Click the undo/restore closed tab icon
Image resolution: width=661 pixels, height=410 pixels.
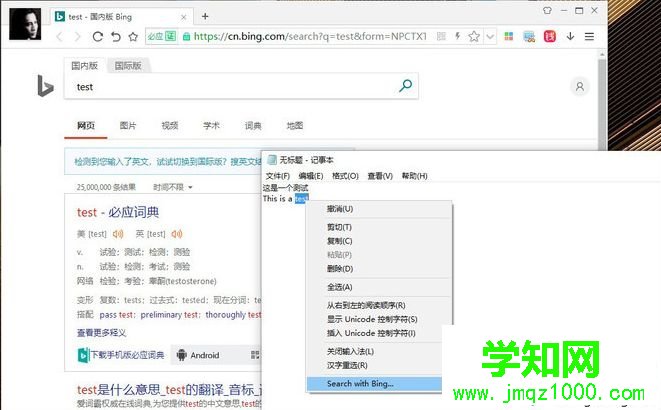click(116, 37)
